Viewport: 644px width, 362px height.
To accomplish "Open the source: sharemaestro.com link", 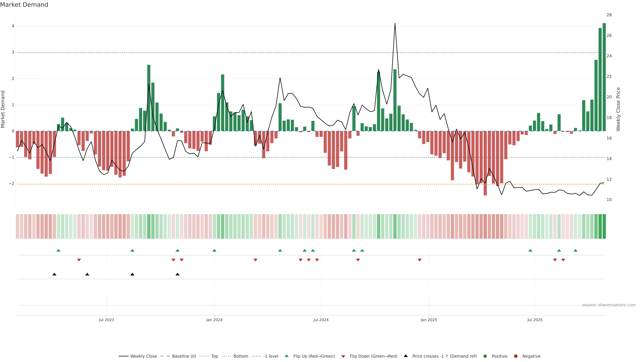I will 609,305.
